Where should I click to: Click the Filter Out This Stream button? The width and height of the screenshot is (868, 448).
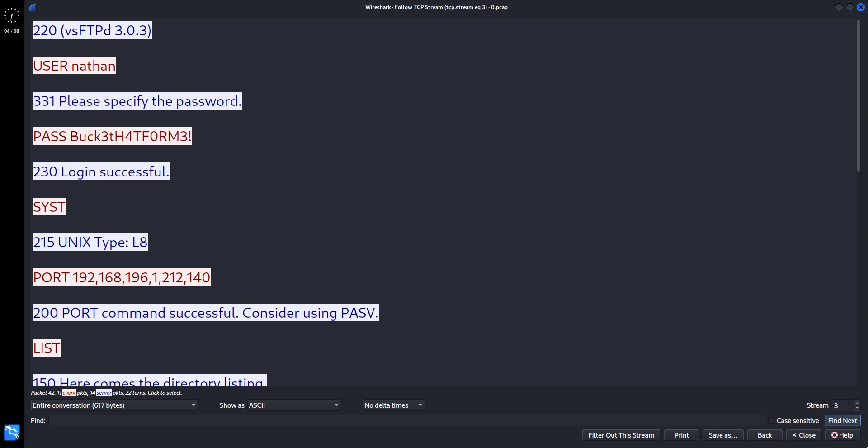621,435
